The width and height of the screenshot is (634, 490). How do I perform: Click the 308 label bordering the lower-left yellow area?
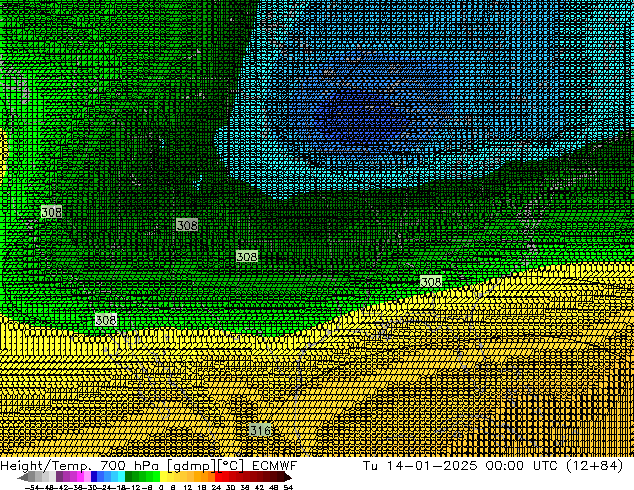click(x=106, y=320)
